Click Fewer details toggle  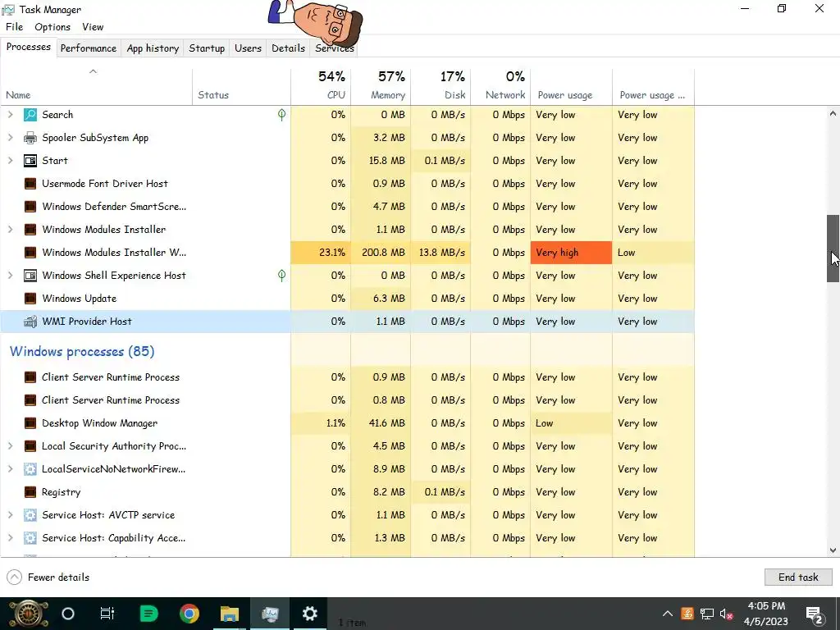coord(48,577)
